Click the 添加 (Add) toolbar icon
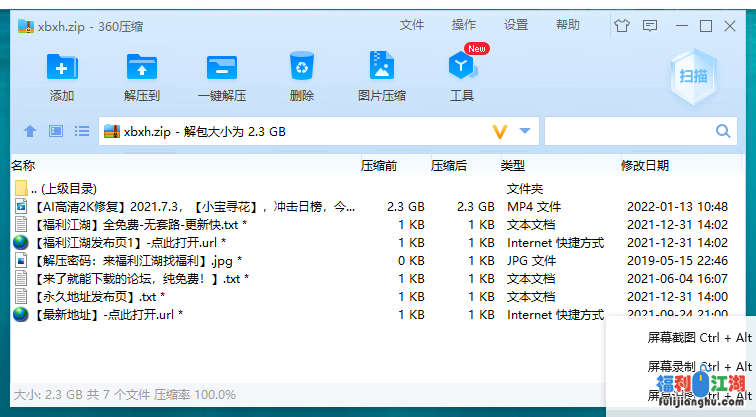 pyautogui.click(x=61, y=67)
